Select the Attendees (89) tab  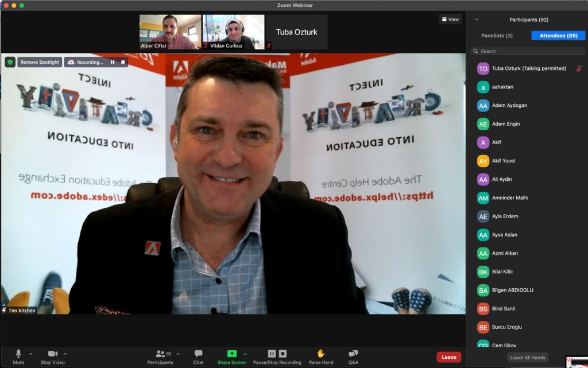(558, 36)
